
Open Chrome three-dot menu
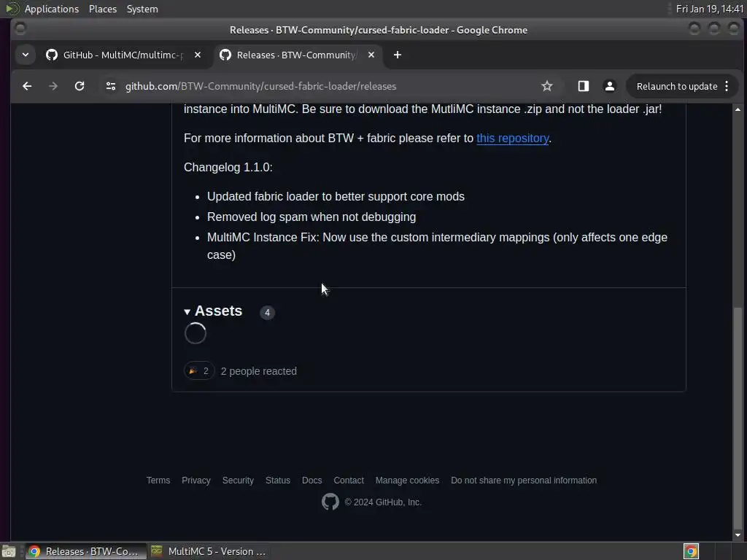[x=727, y=86]
